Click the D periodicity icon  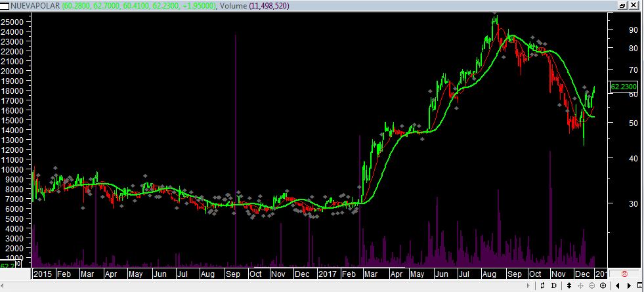(553, 285)
